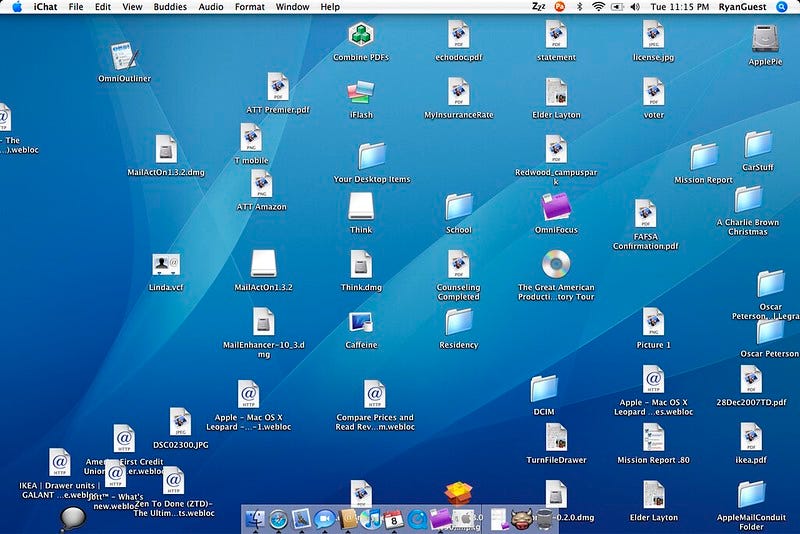Viewport: 800px width, 534px height.
Task: Select the ikea.pdf file
Action: click(x=751, y=437)
